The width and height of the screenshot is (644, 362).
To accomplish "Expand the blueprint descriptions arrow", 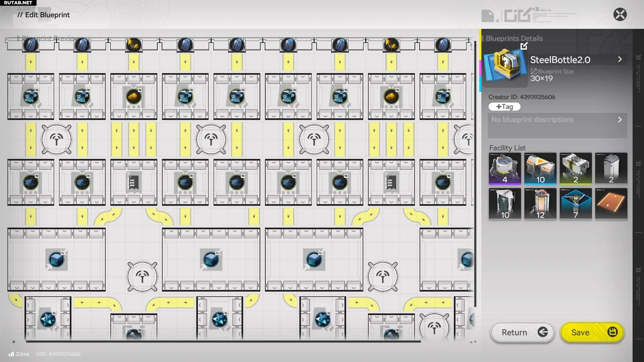I will coord(620,120).
